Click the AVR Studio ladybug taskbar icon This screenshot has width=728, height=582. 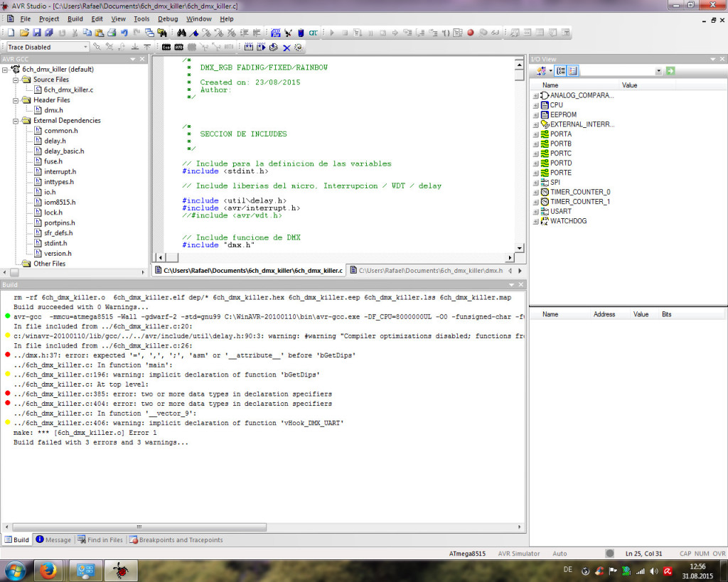pos(122,571)
